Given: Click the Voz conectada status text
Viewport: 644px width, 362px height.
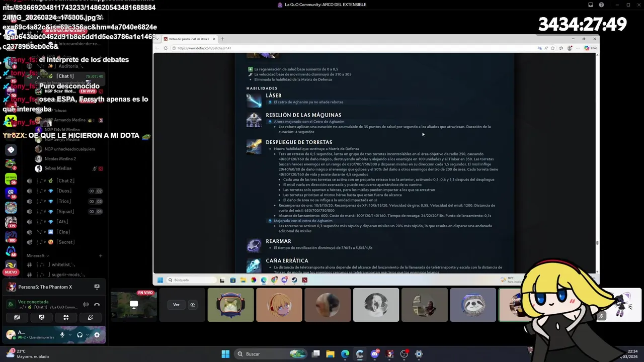Looking at the screenshot, I should (x=33, y=302).
